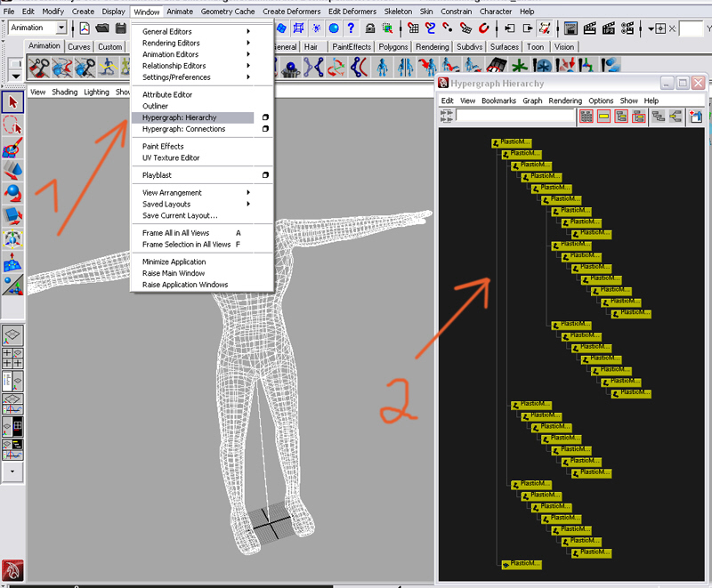The height and width of the screenshot is (588, 712).
Task: Open option box for Hypergraph: Connections
Action: tap(265, 129)
